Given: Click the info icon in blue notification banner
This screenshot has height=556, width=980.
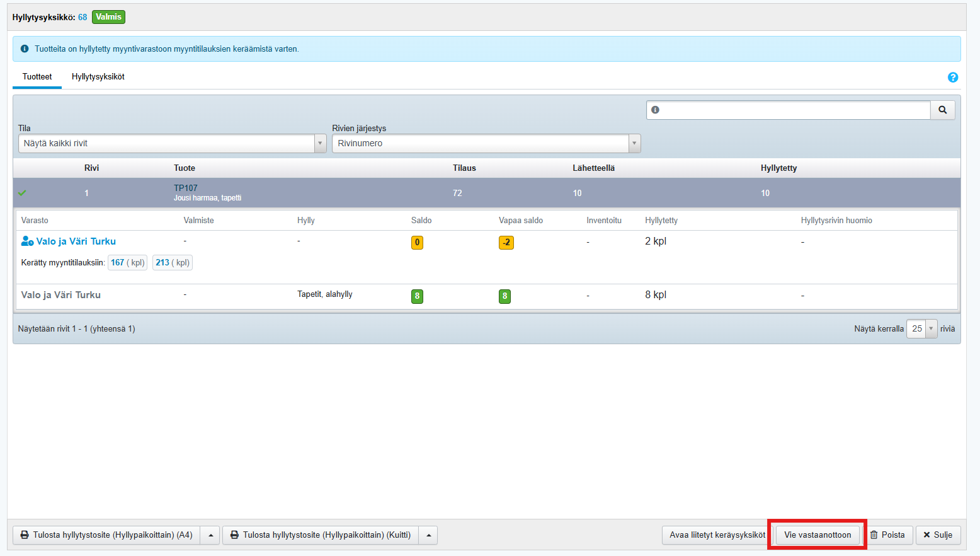Looking at the screenshot, I should click(25, 49).
